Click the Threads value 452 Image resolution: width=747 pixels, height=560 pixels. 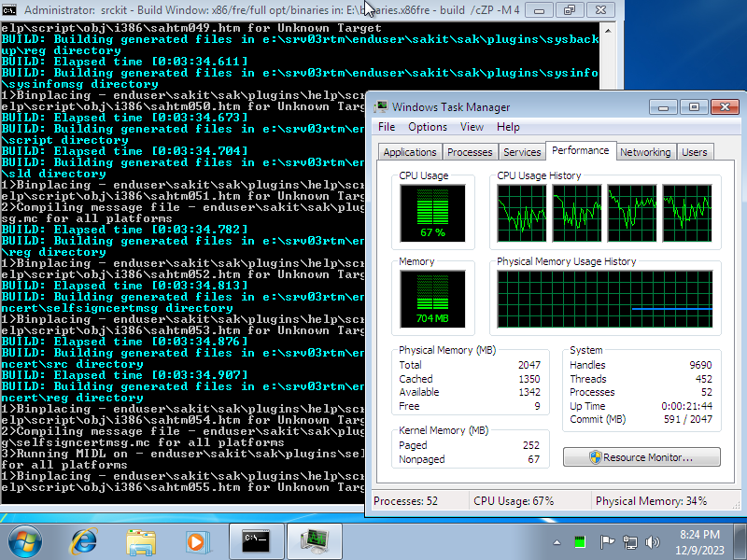pos(704,379)
